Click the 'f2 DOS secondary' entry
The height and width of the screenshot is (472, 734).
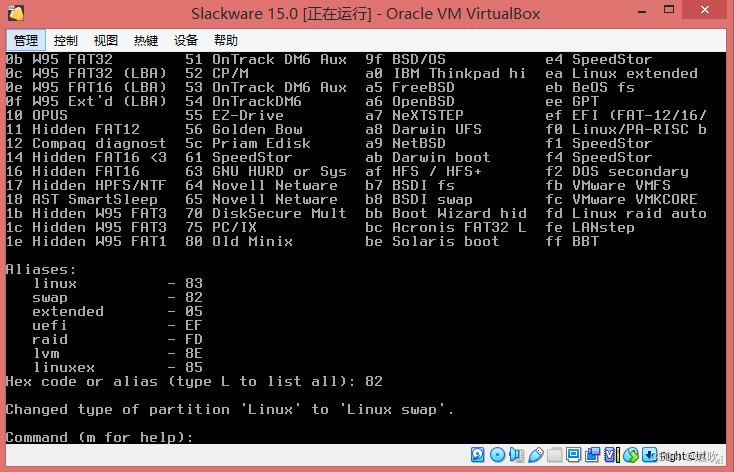pos(617,171)
